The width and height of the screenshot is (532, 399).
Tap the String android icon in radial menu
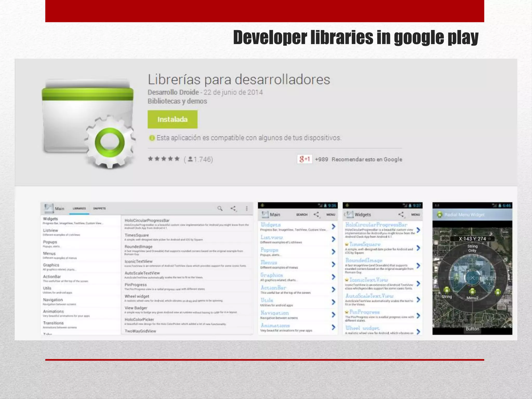[x=447, y=290]
